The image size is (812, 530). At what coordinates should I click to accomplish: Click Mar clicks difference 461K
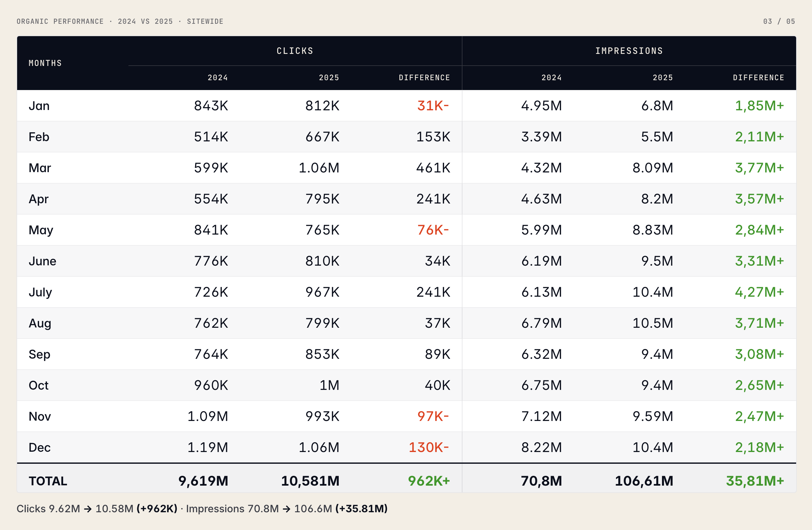[433, 168]
